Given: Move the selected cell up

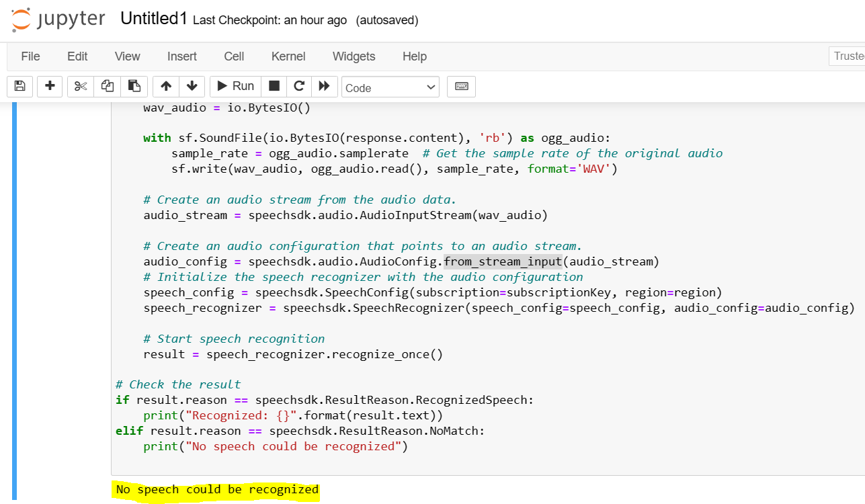Looking at the screenshot, I should click(166, 86).
